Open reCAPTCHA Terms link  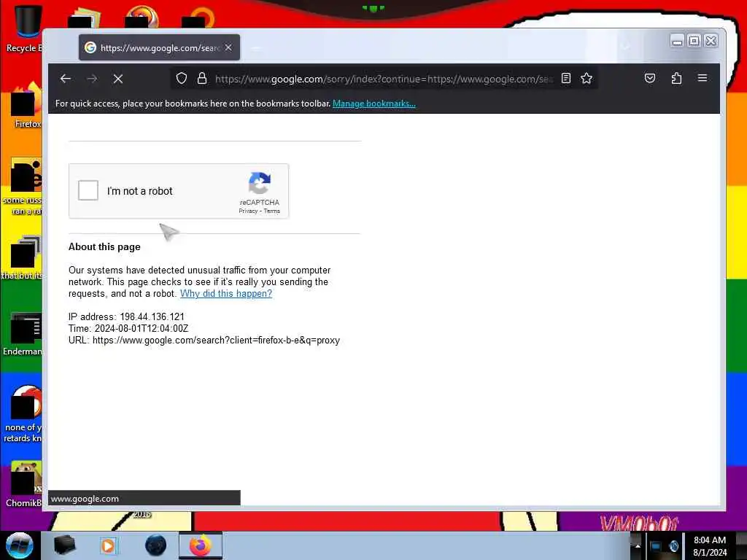(x=272, y=211)
